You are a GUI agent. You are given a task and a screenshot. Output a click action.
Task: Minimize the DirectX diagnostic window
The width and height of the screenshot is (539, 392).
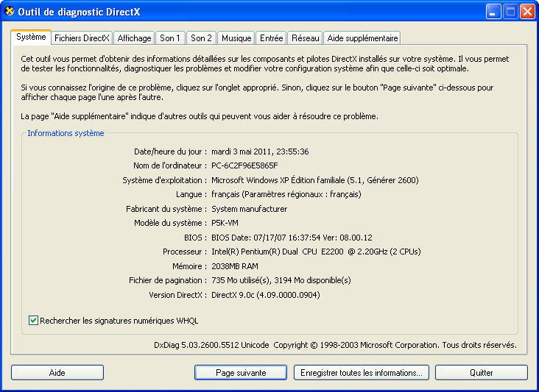pyautogui.click(x=493, y=12)
